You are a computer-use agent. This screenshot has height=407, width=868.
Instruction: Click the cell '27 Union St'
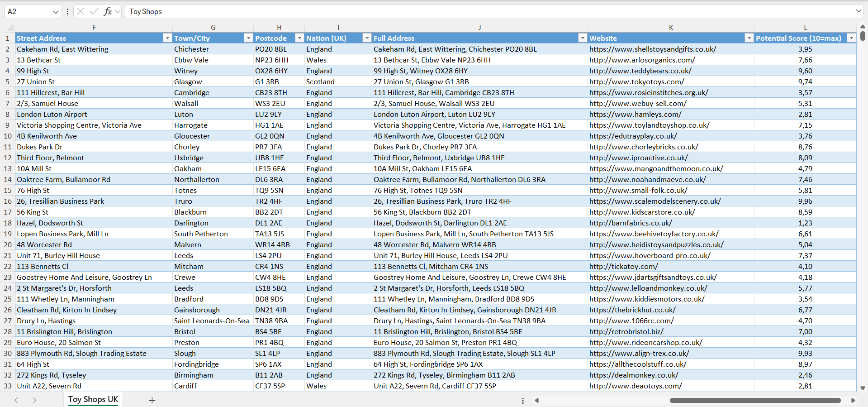point(94,81)
